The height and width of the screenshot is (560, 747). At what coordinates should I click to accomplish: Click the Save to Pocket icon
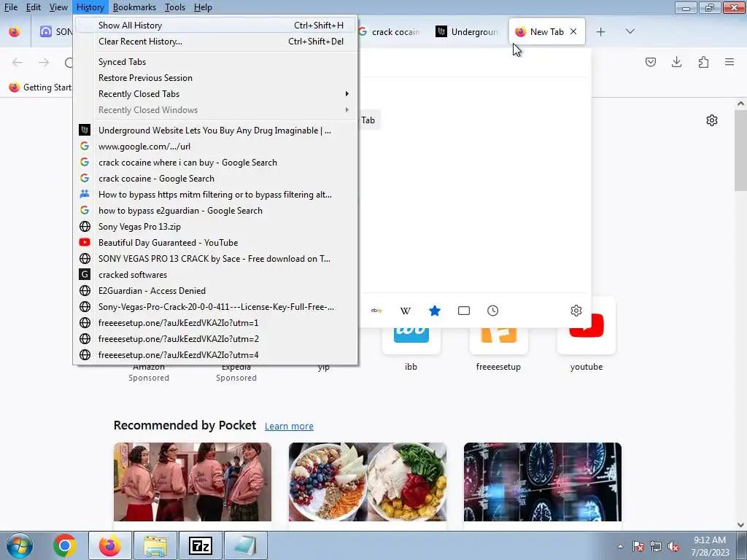[650, 62]
